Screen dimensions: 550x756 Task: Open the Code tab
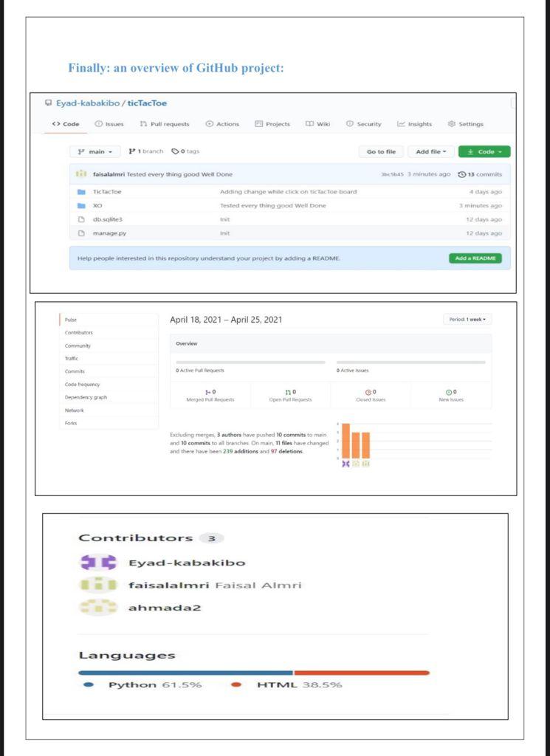[x=66, y=124]
